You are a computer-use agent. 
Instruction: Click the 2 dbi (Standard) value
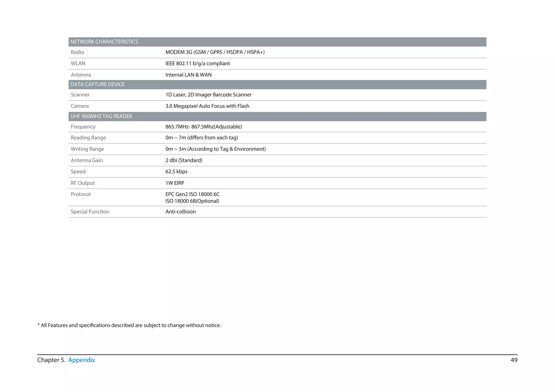(184, 161)
